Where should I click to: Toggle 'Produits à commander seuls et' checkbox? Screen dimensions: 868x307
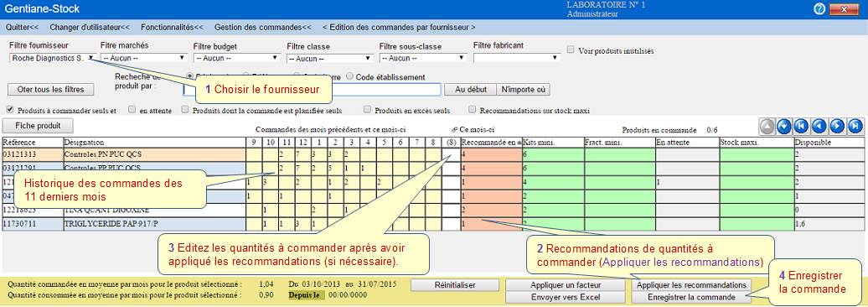pyautogui.click(x=10, y=110)
